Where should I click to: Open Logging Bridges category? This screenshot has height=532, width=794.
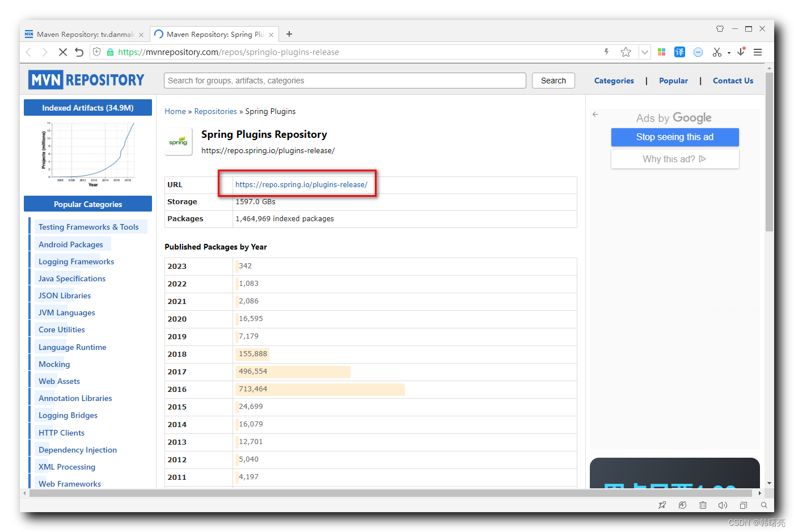68,415
